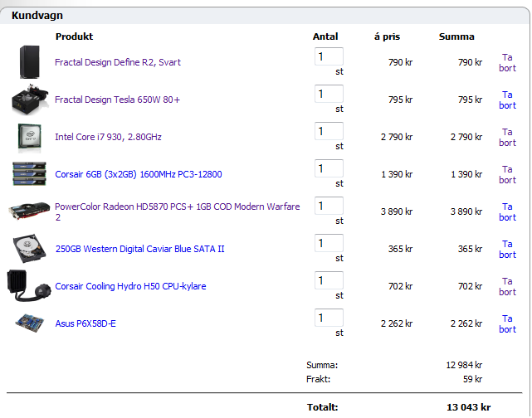This screenshot has width=532, height=418.
Task: Remove Western Digital Caviar Blue via Ta bort
Action: tap(507, 249)
